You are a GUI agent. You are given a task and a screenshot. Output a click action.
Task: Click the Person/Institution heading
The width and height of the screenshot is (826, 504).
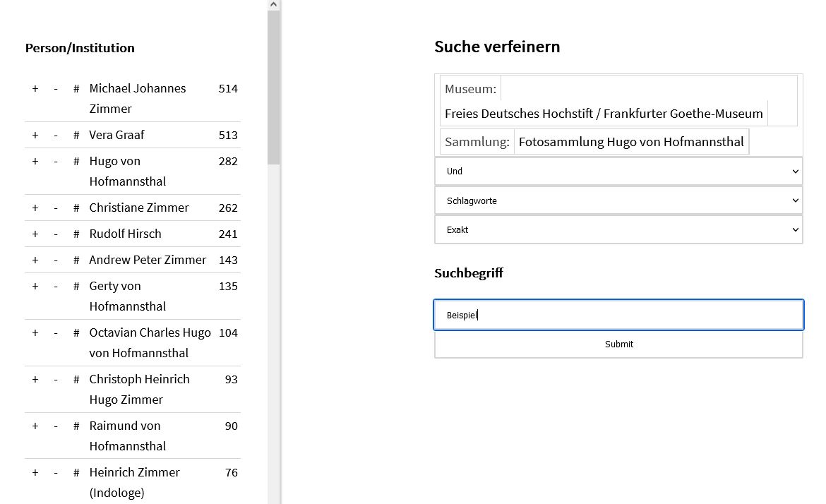pos(80,48)
